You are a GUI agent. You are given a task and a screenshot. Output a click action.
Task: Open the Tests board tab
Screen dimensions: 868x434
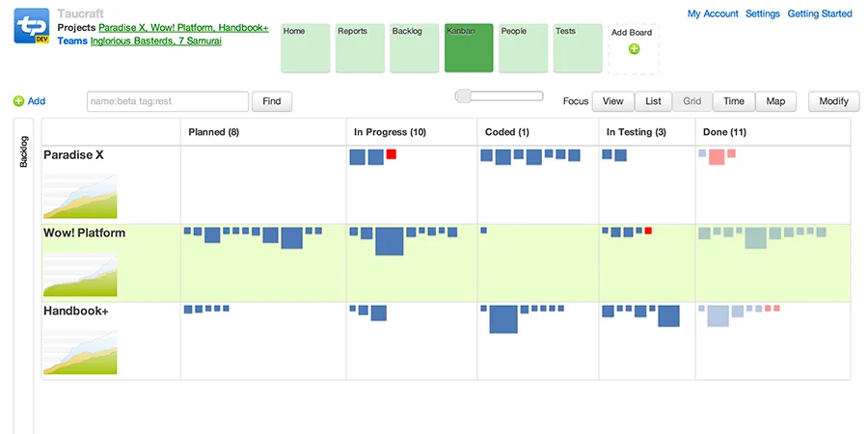[x=578, y=48]
